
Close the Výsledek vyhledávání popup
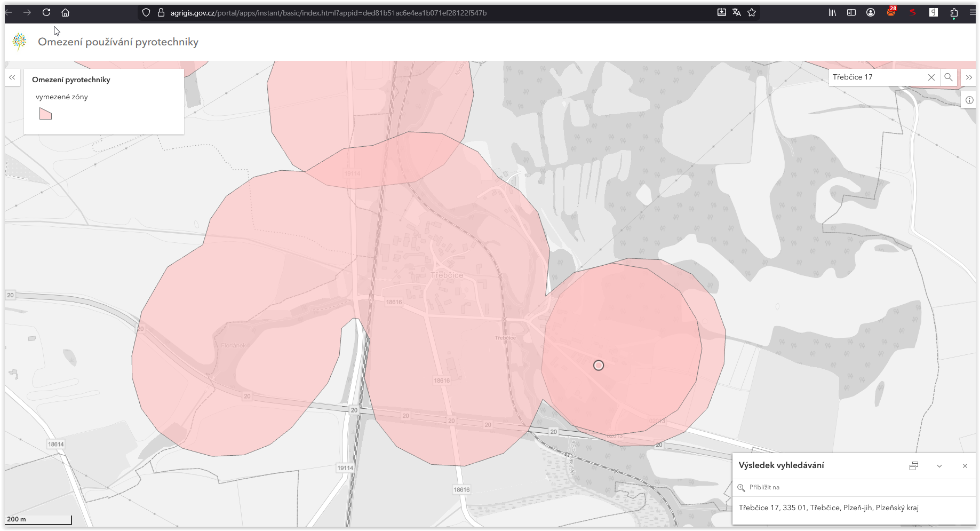(965, 466)
